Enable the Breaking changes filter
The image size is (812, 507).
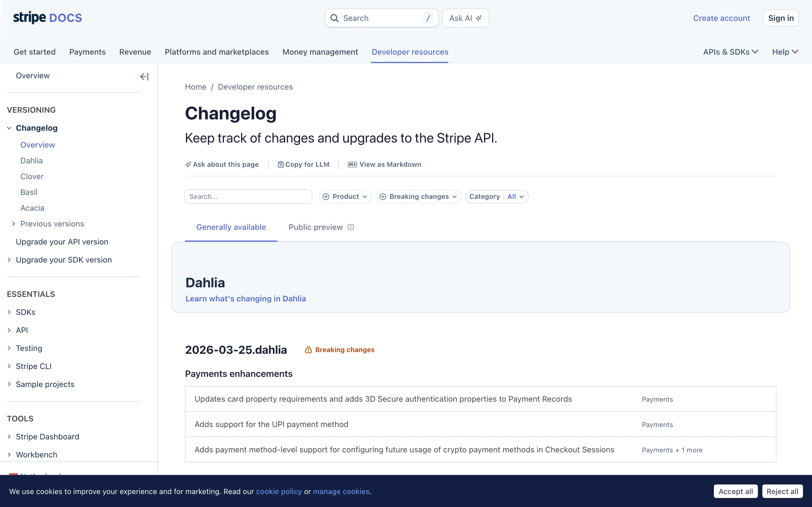click(418, 197)
